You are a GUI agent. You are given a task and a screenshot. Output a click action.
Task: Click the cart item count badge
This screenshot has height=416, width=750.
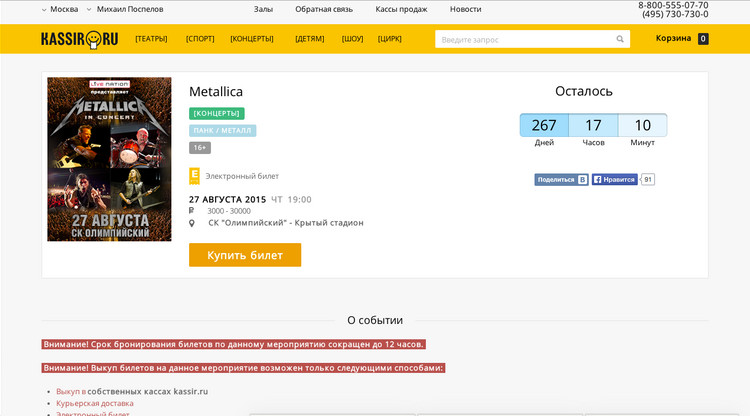[x=703, y=39]
